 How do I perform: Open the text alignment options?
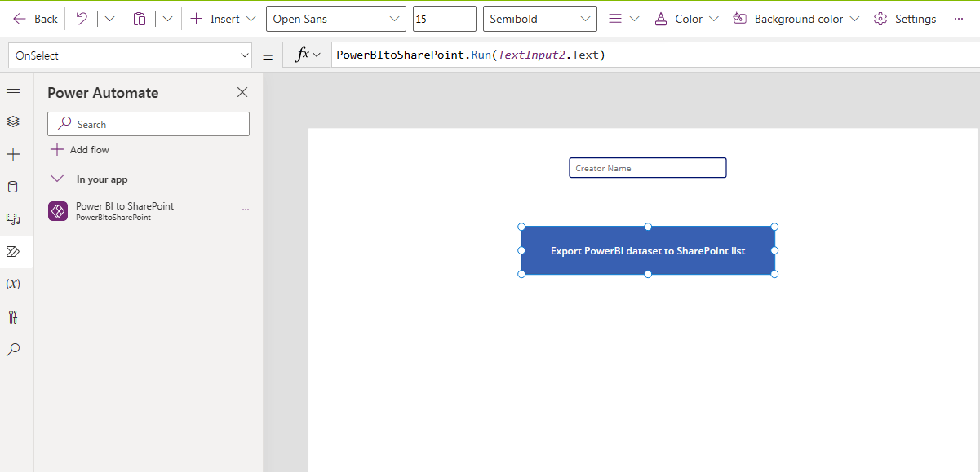point(624,19)
